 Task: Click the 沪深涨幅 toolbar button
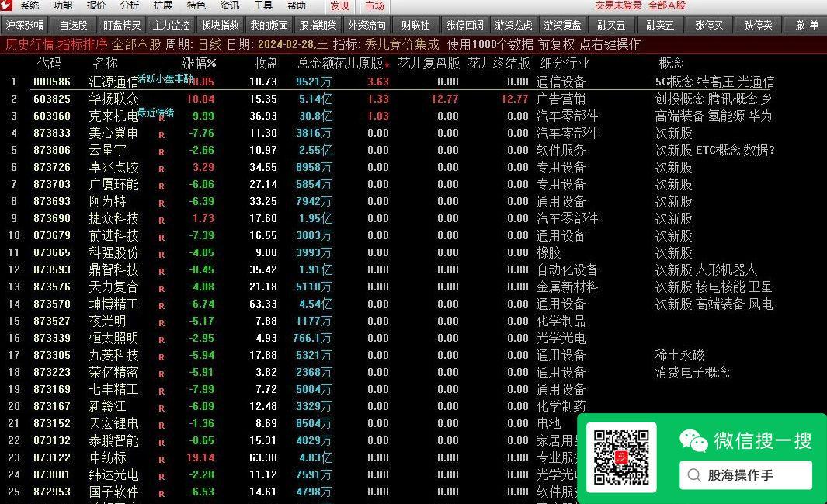click(x=24, y=25)
